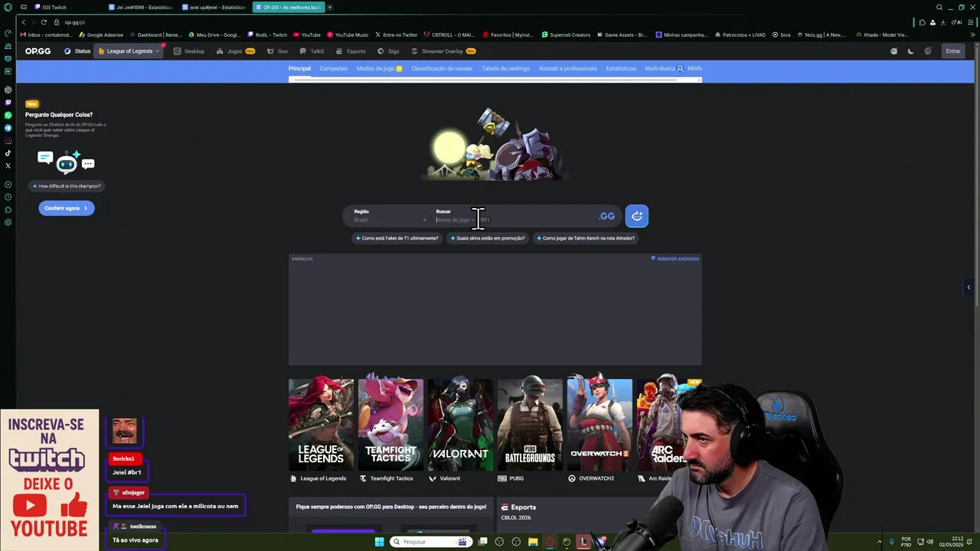Open Gigs in the top nav
The image size is (980, 551).
(388, 51)
